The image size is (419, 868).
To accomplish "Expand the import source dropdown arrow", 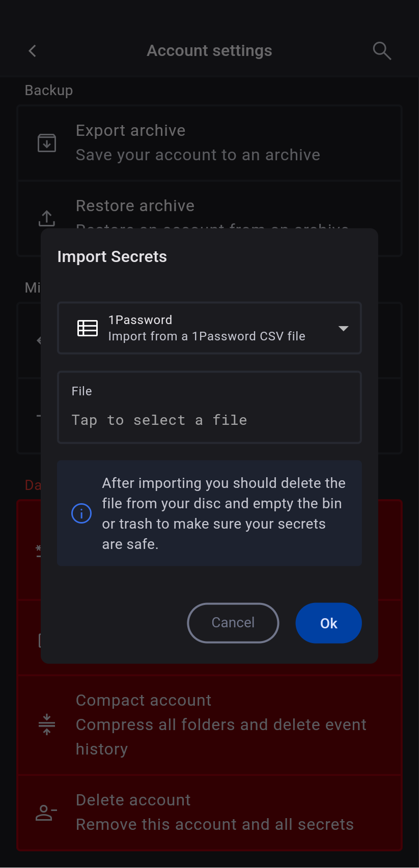I will pos(344,328).
